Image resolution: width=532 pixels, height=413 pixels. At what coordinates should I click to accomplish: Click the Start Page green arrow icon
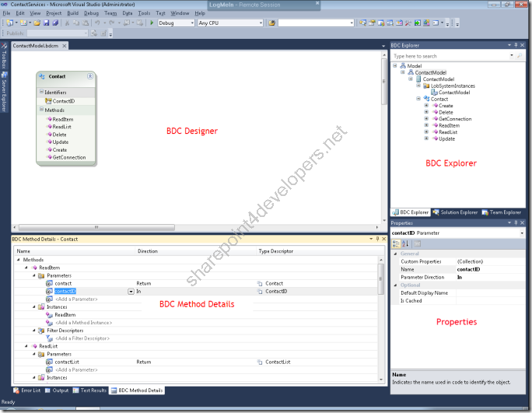[x=418, y=23]
